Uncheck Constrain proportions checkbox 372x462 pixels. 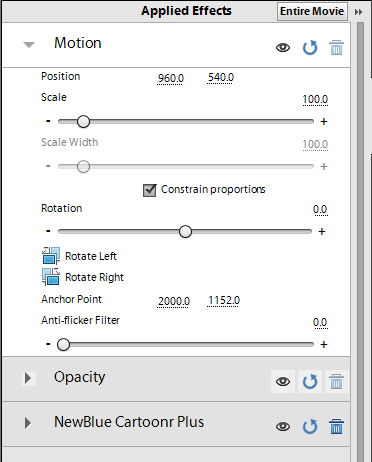coord(149,190)
